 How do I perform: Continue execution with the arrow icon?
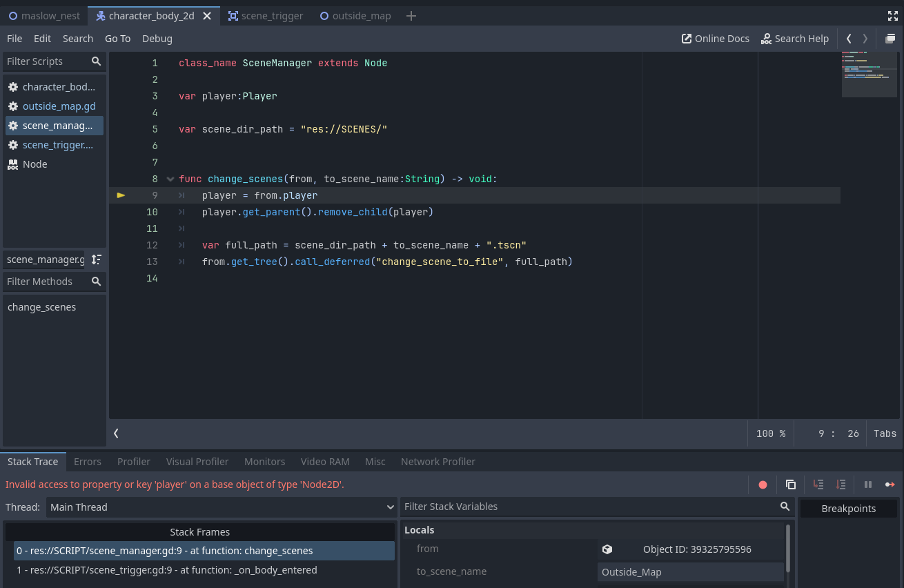pyautogui.click(x=890, y=484)
